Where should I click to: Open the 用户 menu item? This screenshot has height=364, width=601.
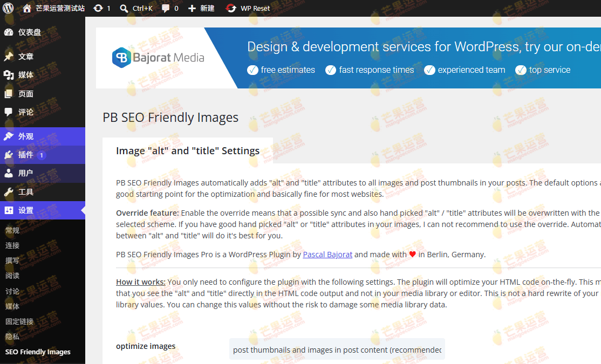click(43, 173)
